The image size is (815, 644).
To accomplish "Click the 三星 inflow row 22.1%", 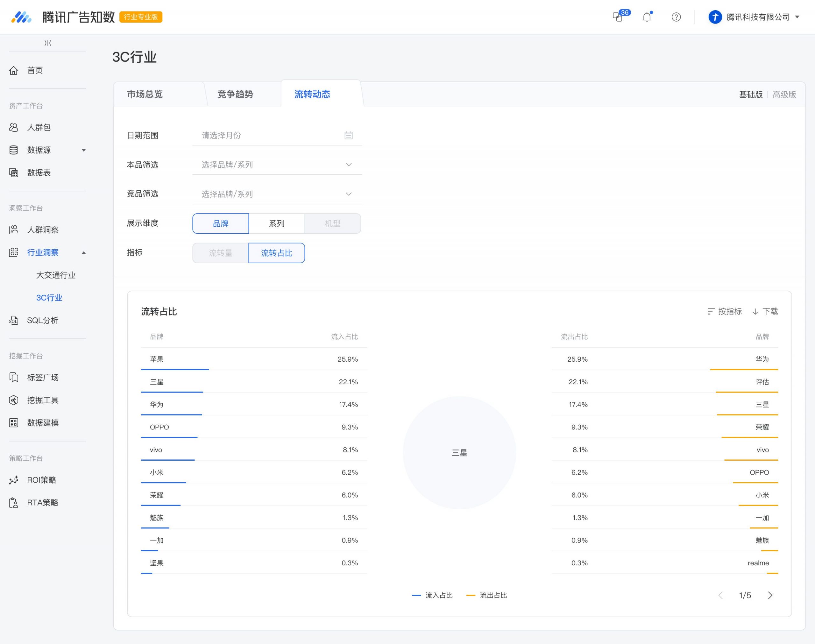I will [254, 382].
